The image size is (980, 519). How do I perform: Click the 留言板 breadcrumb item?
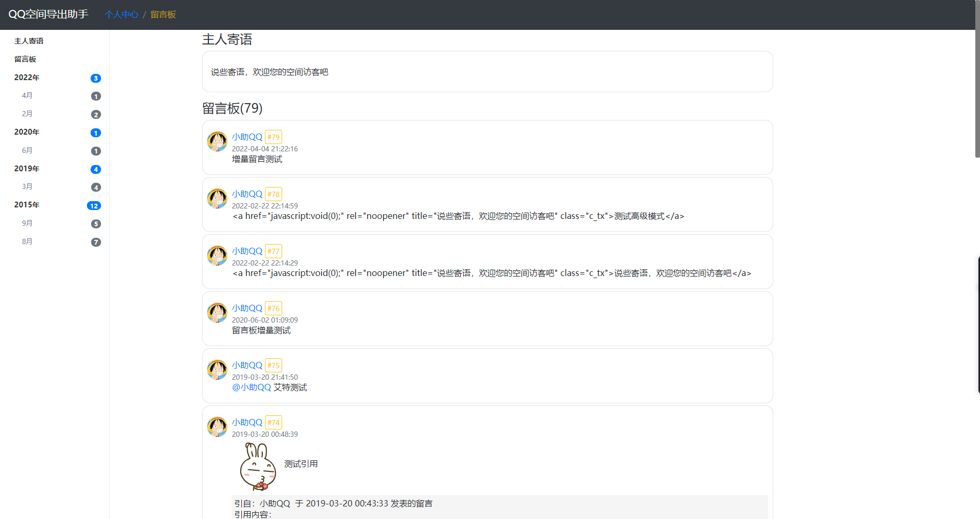click(163, 15)
